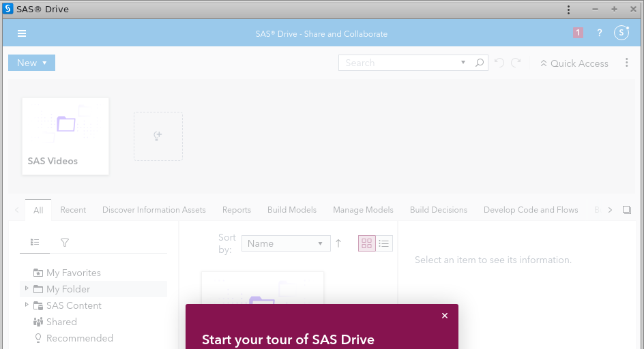Open the user profile avatar
Screen dimensions: 644x349
click(x=621, y=33)
